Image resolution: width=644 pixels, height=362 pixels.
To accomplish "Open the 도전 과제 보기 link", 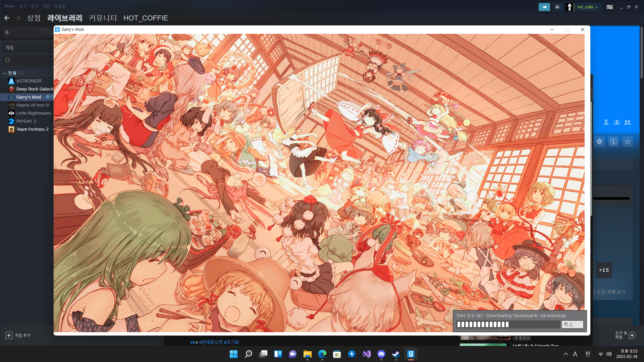I will click(x=611, y=292).
